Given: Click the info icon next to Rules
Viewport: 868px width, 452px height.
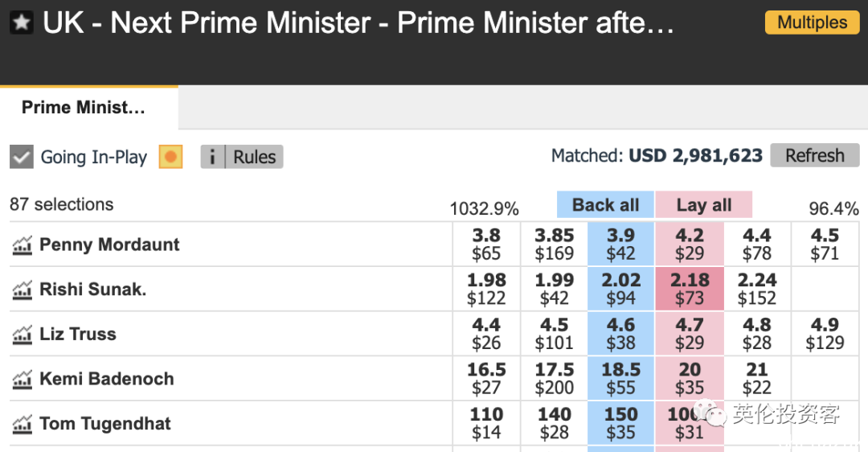Looking at the screenshot, I should point(212,157).
